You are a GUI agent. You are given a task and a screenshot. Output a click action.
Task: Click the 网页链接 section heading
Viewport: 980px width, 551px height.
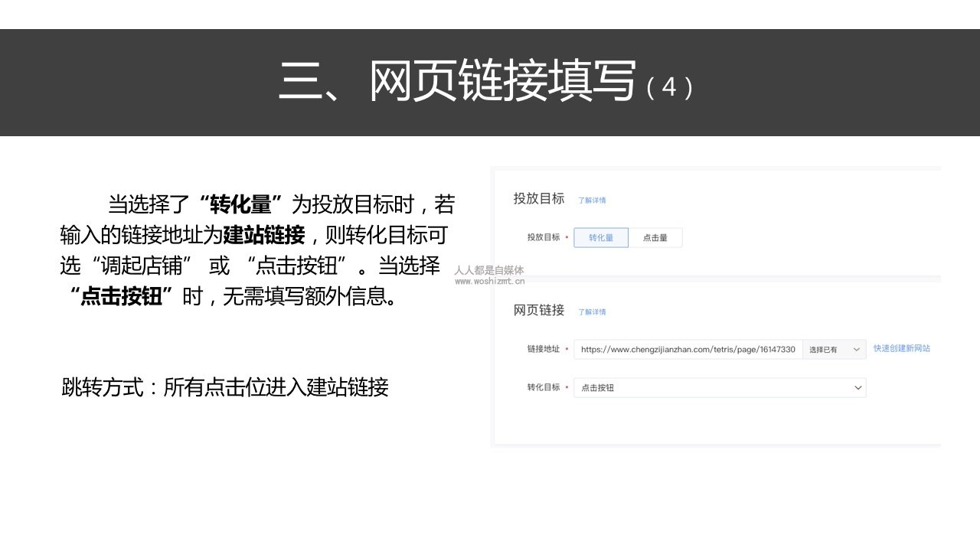pos(539,311)
